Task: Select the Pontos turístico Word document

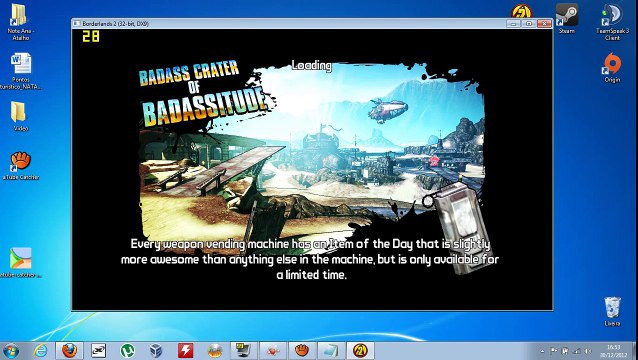Action: tap(20, 71)
